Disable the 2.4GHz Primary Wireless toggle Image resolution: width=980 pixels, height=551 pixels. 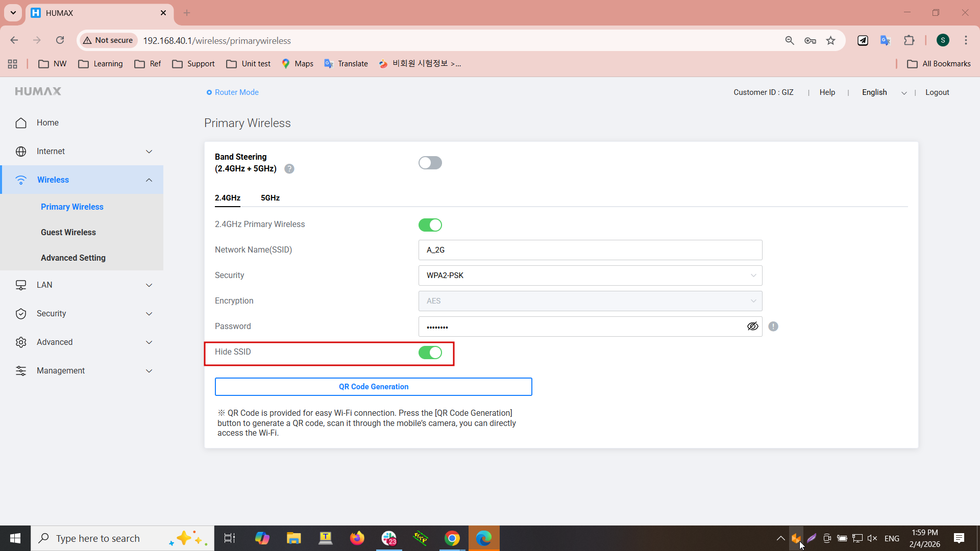tap(430, 225)
